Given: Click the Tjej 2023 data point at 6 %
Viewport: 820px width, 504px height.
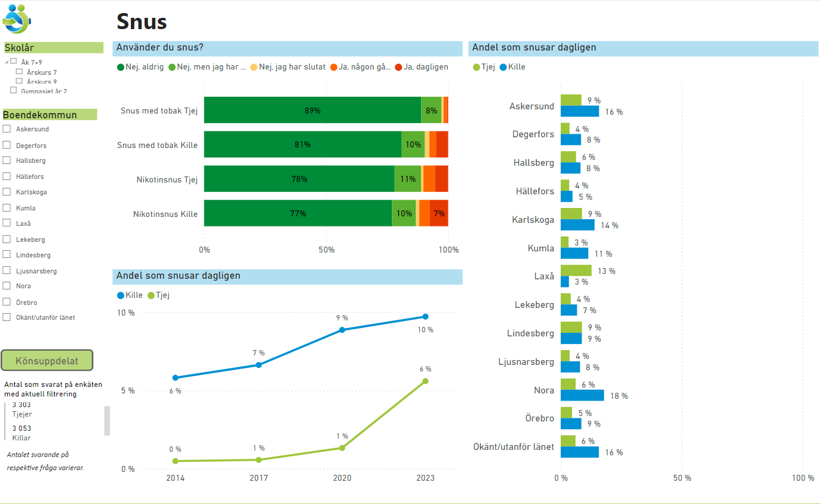Looking at the screenshot, I should coord(425,381).
